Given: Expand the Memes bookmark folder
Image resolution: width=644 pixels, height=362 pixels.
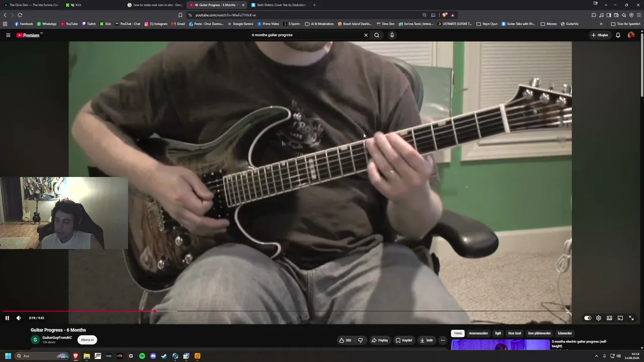Looking at the screenshot, I should 549,24.
